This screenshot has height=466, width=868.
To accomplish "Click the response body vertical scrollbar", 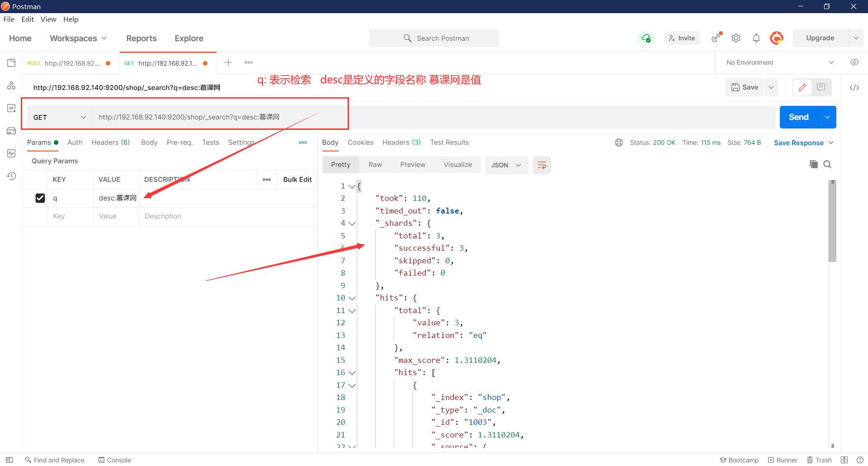I will coord(832,221).
